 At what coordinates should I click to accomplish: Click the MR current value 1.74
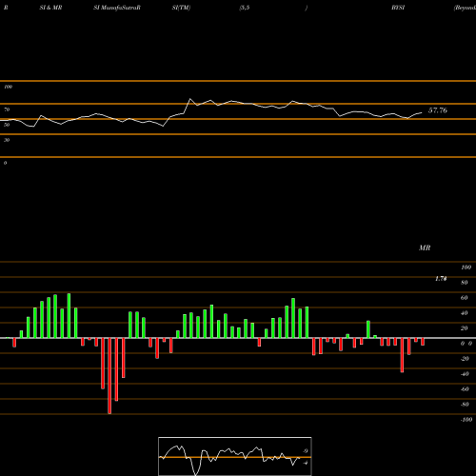pyautogui.click(x=441, y=279)
